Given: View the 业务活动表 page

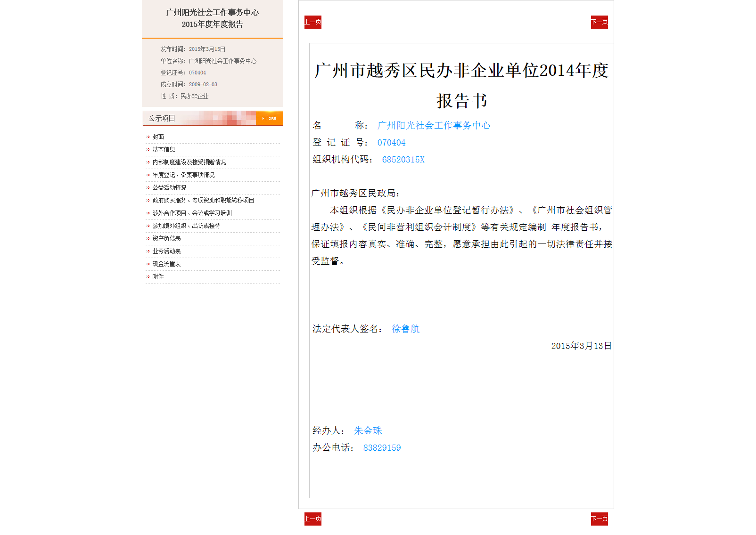Looking at the screenshot, I should 166,251.
